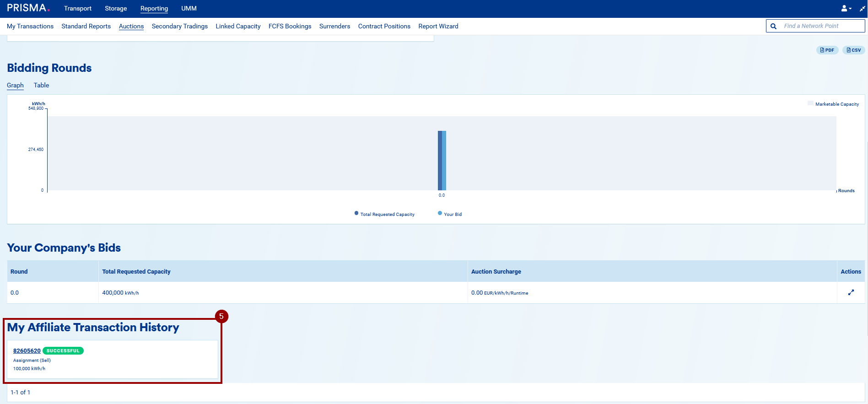Click the search magnifier icon
868x404 pixels.
click(773, 26)
